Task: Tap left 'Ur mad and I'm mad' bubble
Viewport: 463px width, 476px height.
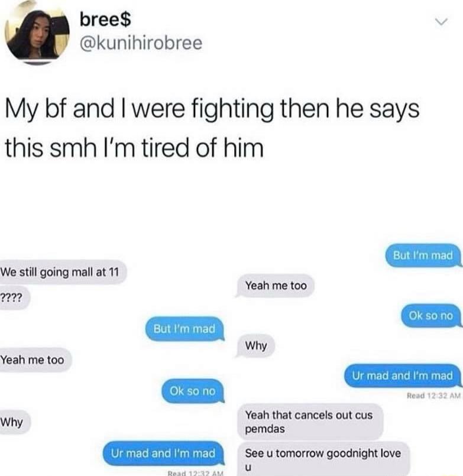Action: coord(163,454)
